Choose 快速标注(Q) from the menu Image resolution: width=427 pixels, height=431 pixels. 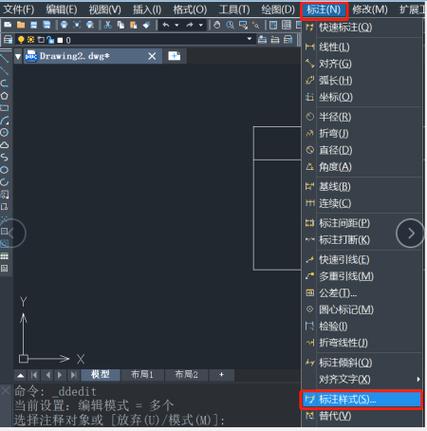pos(363,27)
